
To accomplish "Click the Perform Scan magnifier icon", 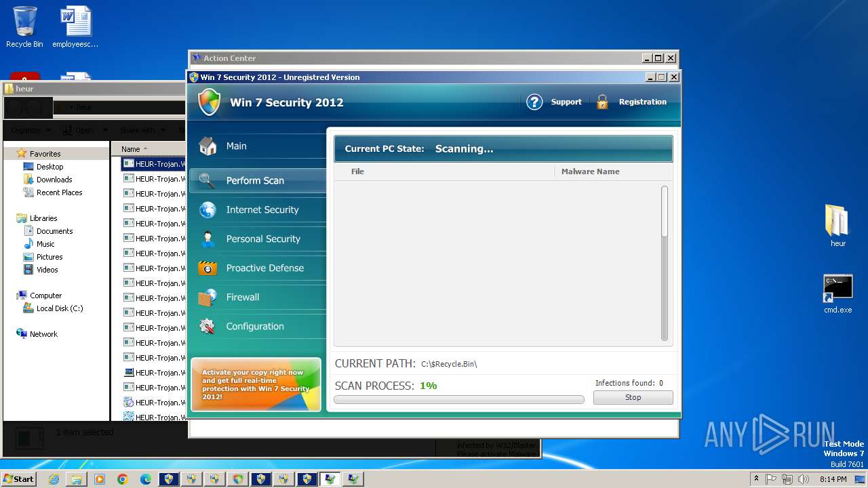I will [x=208, y=180].
